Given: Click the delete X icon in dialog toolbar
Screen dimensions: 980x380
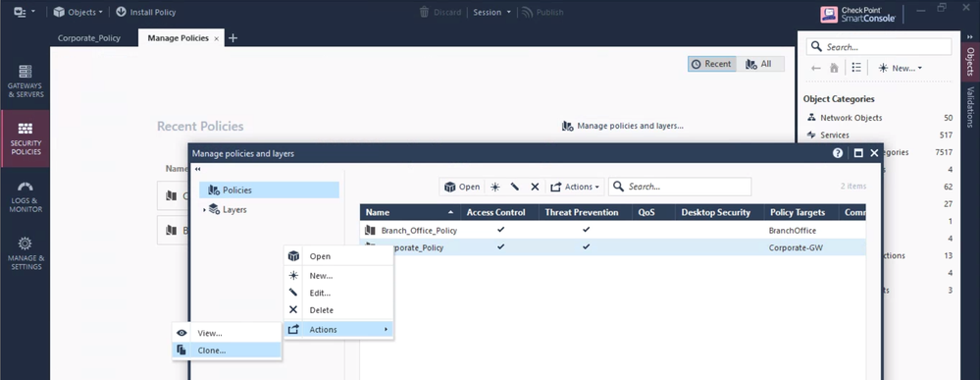Looking at the screenshot, I should point(535,187).
